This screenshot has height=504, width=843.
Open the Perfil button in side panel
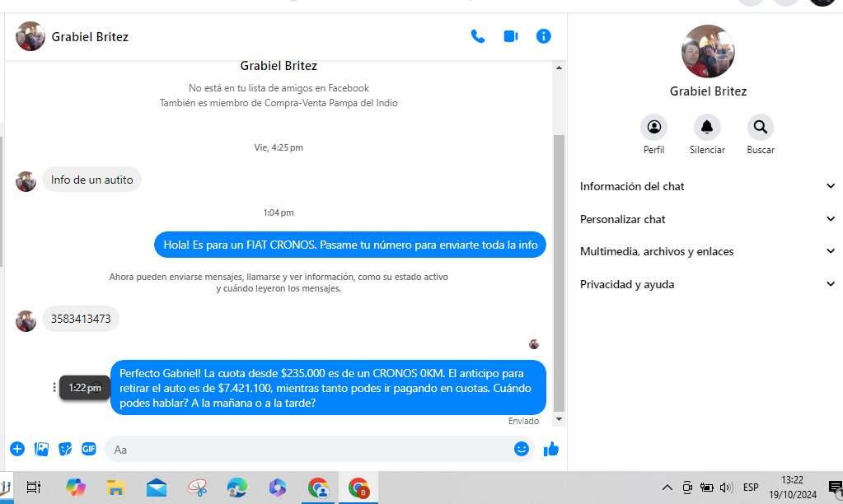[653, 128]
